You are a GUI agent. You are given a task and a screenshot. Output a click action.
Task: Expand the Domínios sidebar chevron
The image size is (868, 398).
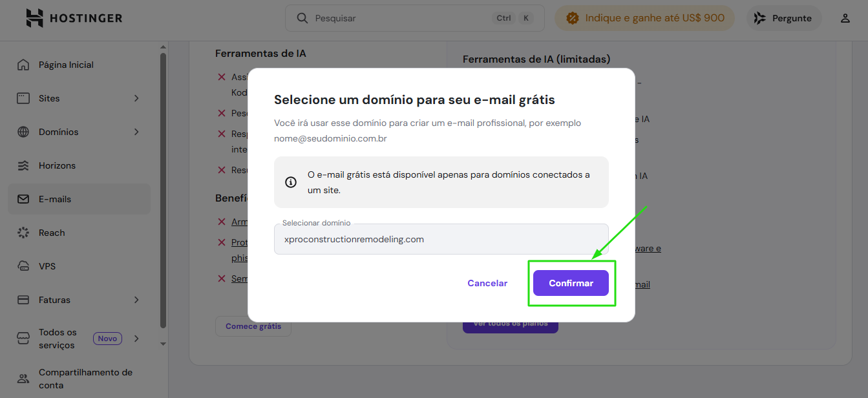pos(136,132)
